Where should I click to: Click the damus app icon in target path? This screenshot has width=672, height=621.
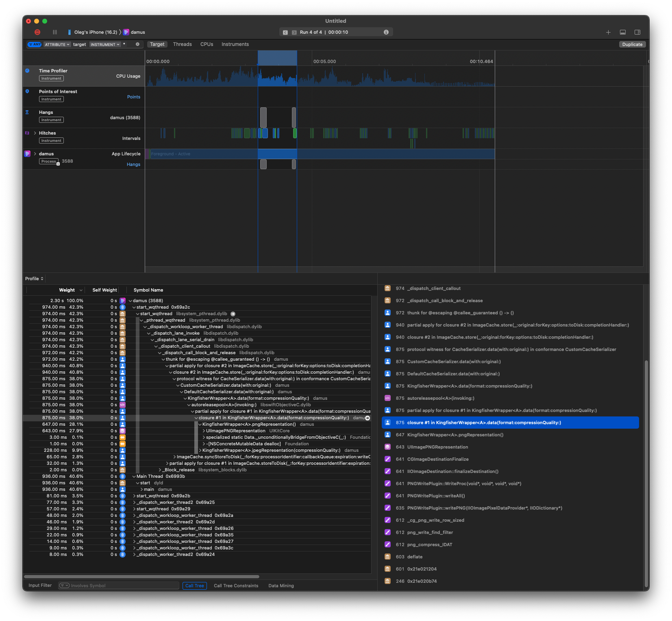(x=126, y=32)
